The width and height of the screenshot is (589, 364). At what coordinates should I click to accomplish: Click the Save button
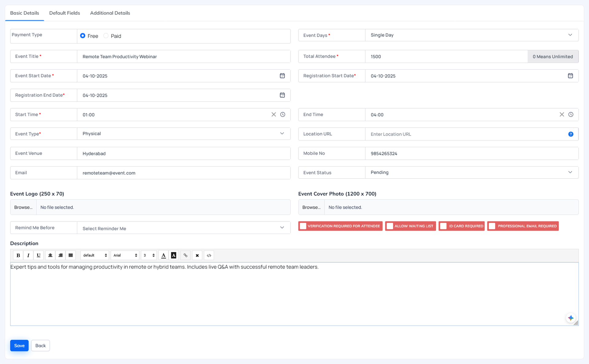pos(19,346)
